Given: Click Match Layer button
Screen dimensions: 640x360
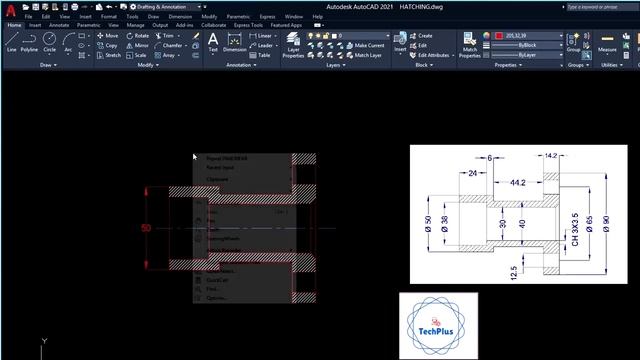Looking at the screenshot, I should tap(364, 55).
